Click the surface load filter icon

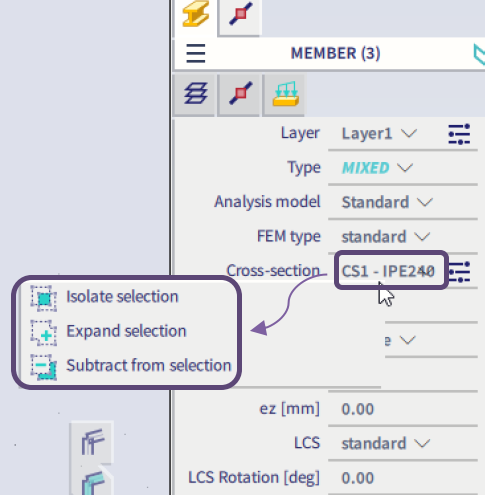click(285, 94)
